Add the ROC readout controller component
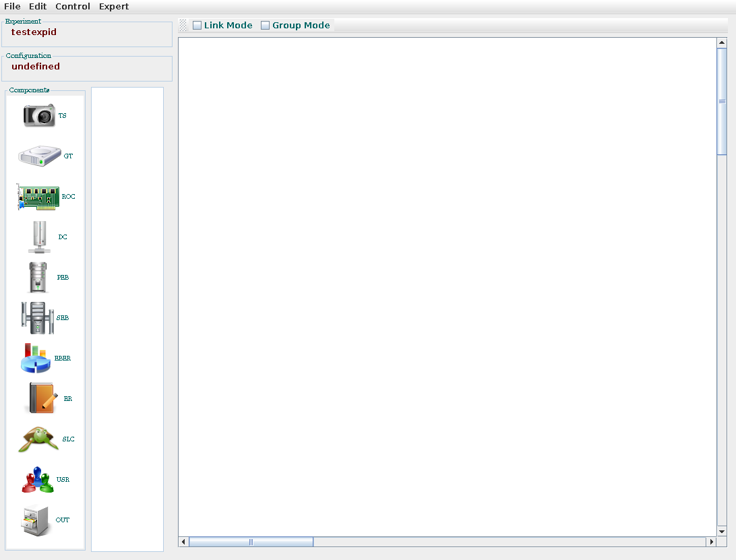This screenshot has width=736, height=560. click(37, 196)
